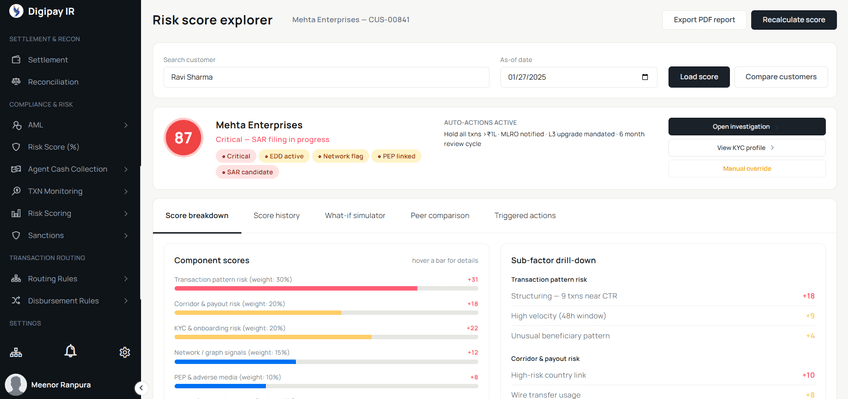Click the Sanctions shield icon
848x399 pixels.
(16, 236)
